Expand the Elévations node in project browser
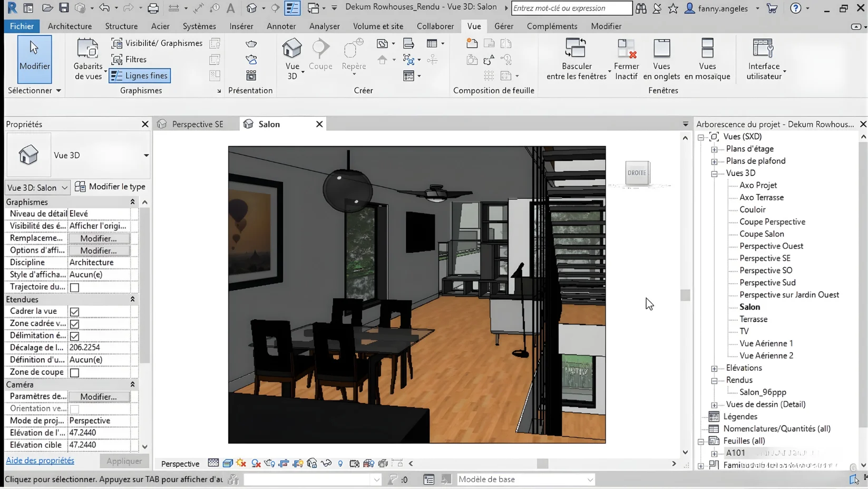Viewport: 868px width, 489px height. click(714, 368)
